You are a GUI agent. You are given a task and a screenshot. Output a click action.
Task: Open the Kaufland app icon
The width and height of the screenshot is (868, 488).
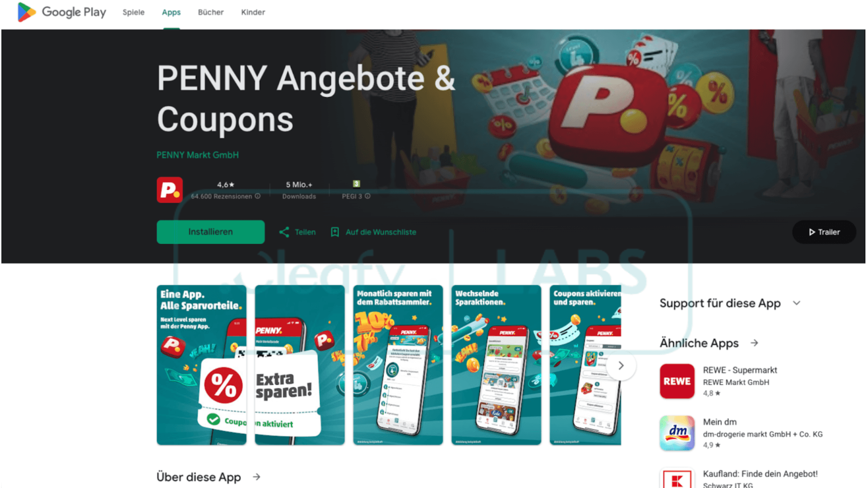click(x=677, y=478)
